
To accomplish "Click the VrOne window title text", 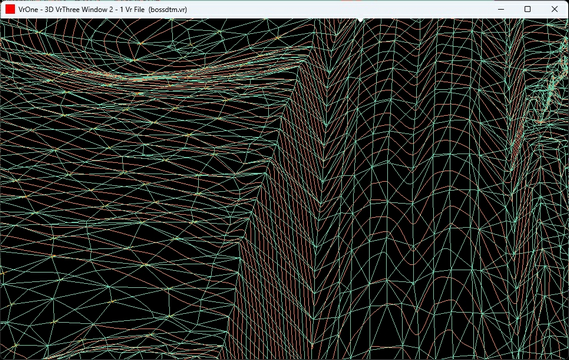I will 103,9.
